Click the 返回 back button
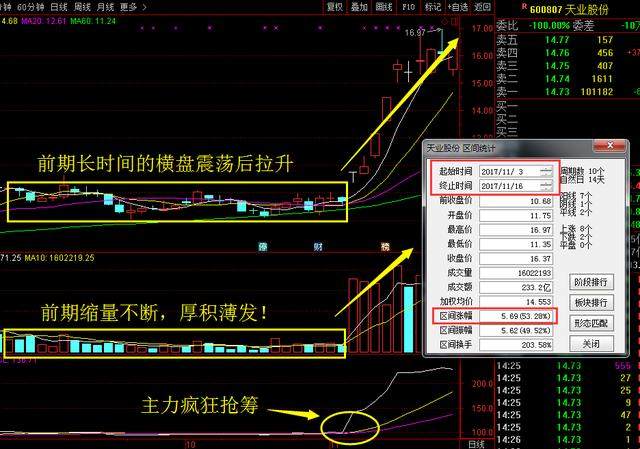The image size is (640, 449). [483, 6]
